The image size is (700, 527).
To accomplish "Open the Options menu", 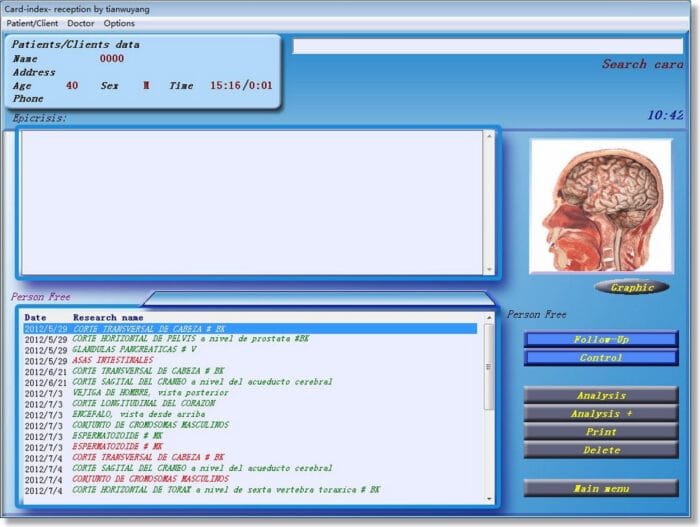I will tap(119, 23).
